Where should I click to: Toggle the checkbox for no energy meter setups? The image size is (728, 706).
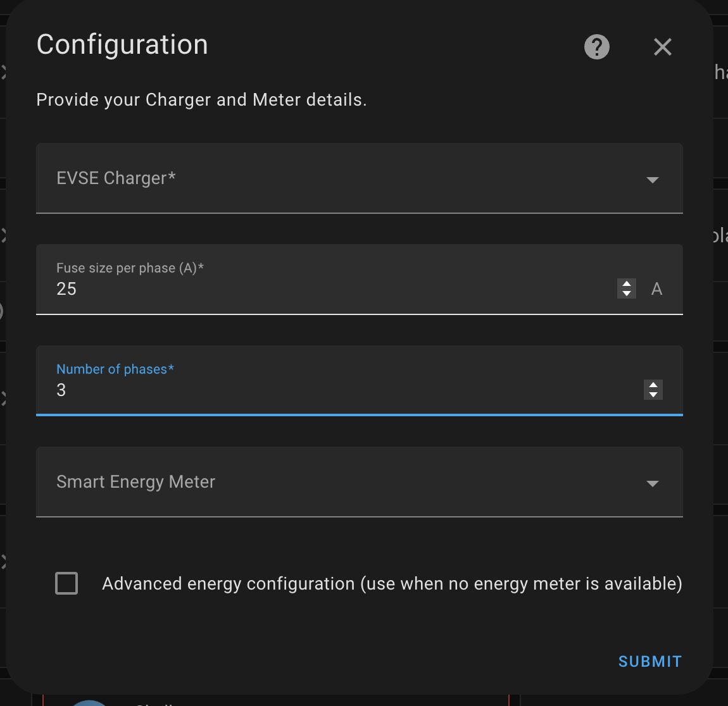[66, 583]
